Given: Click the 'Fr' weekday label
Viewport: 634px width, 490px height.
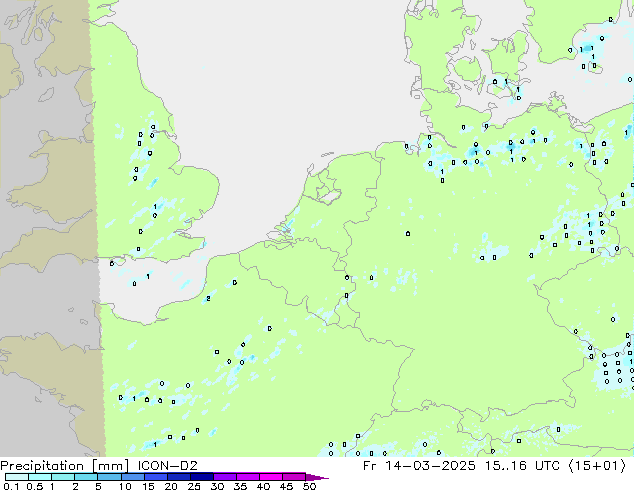Looking at the screenshot, I should coord(369,465).
